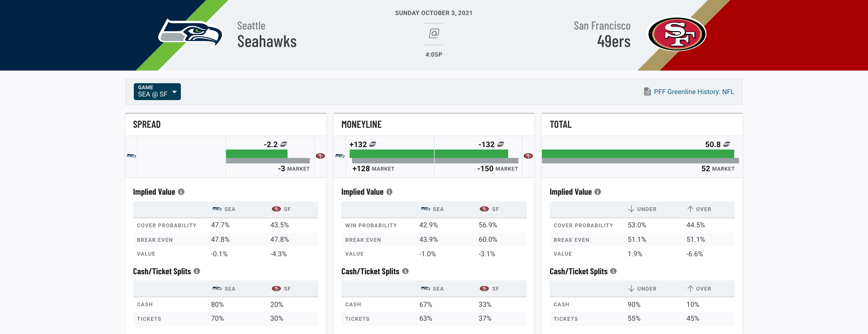Click the -3 MARKET spread value
The image size is (868, 334).
(x=294, y=169)
